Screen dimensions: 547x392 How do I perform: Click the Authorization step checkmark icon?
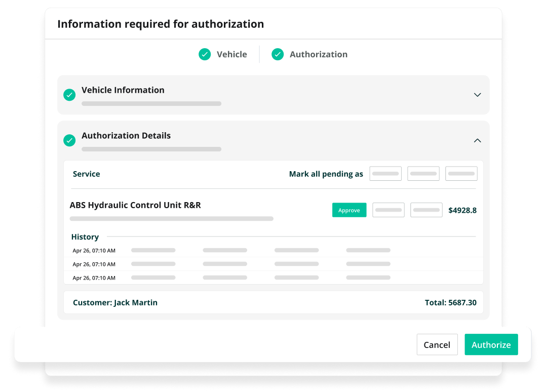click(278, 54)
